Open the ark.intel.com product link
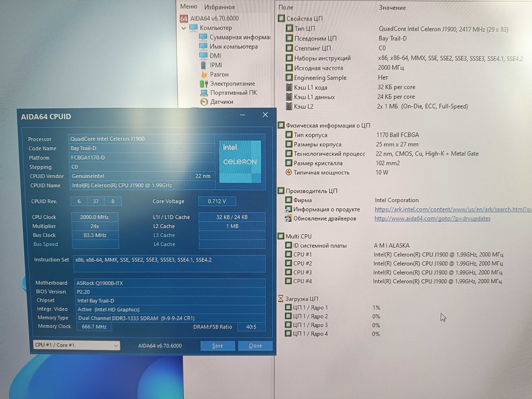This screenshot has height=399, width=532. [453, 209]
